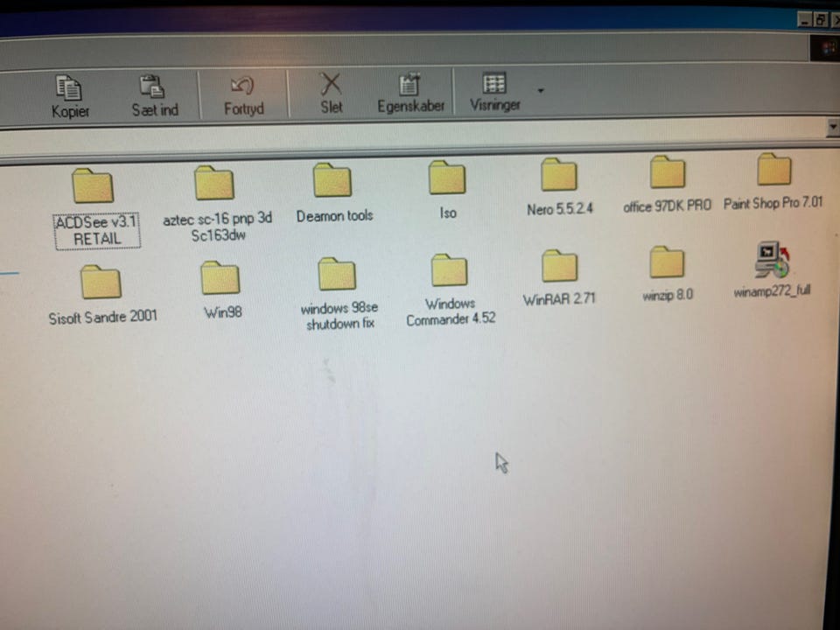Restore down the Explorer window
840x630 pixels.
point(822,20)
